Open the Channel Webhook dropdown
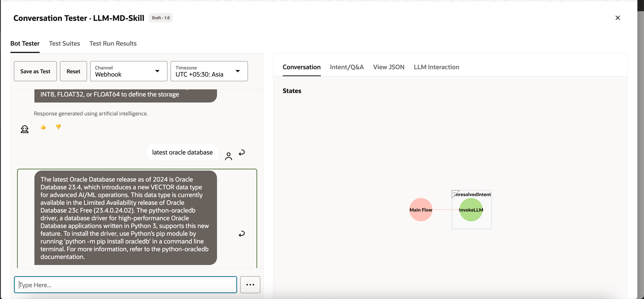This screenshot has width=644, height=299. 128,71
